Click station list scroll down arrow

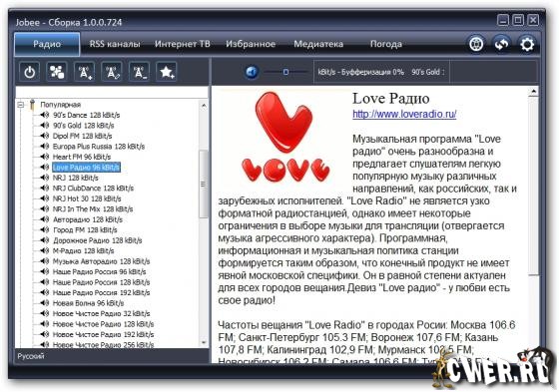point(204,342)
